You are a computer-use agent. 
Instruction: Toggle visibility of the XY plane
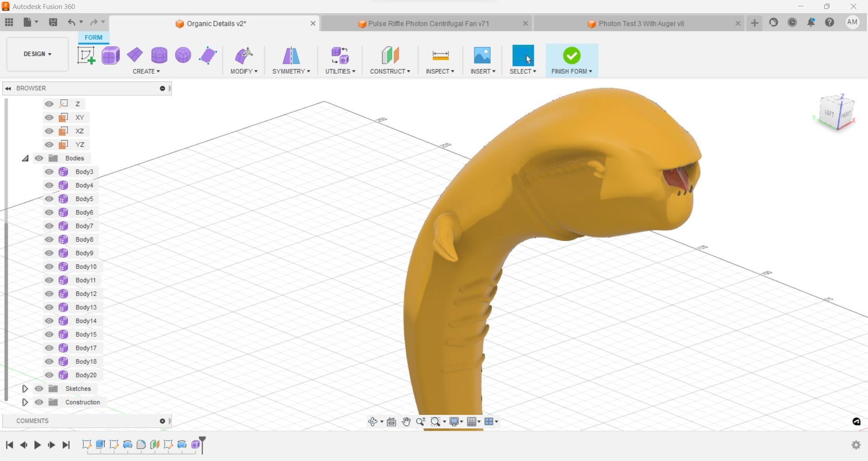pyautogui.click(x=49, y=118)
